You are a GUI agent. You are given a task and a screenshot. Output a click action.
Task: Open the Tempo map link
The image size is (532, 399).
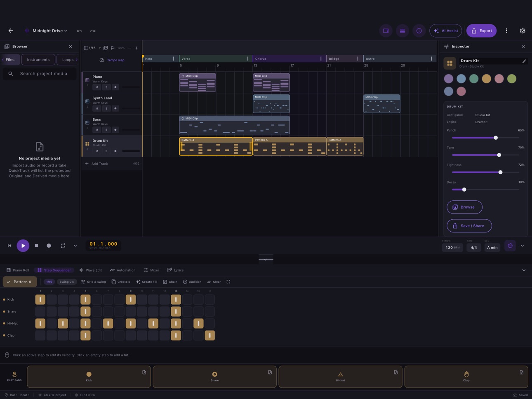pos(112,60)
